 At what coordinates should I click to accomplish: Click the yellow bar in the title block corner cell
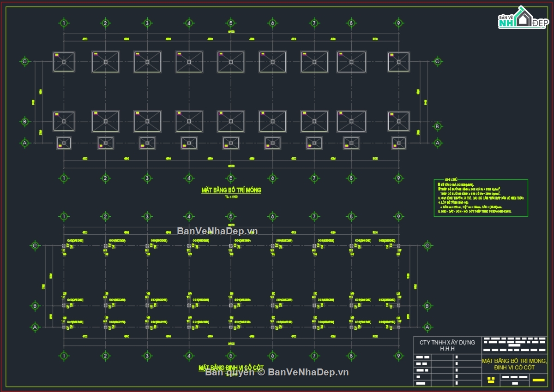[x=538, y=380]
